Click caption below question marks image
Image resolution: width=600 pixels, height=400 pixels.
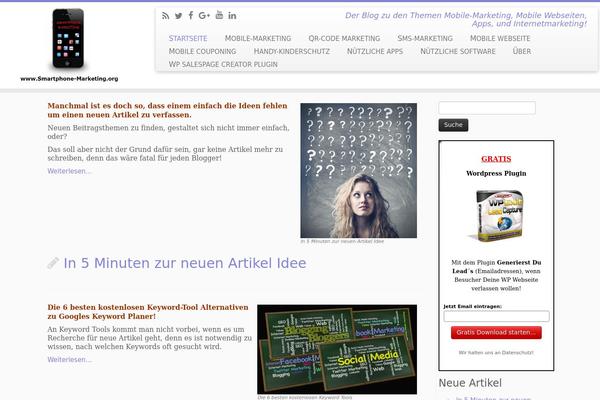coord(342,241)
